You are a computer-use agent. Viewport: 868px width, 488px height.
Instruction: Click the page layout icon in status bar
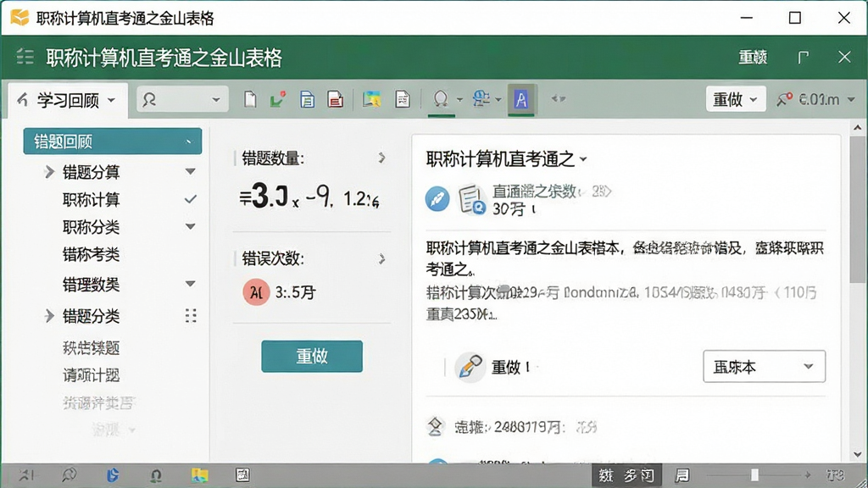(x=682, y=475)
